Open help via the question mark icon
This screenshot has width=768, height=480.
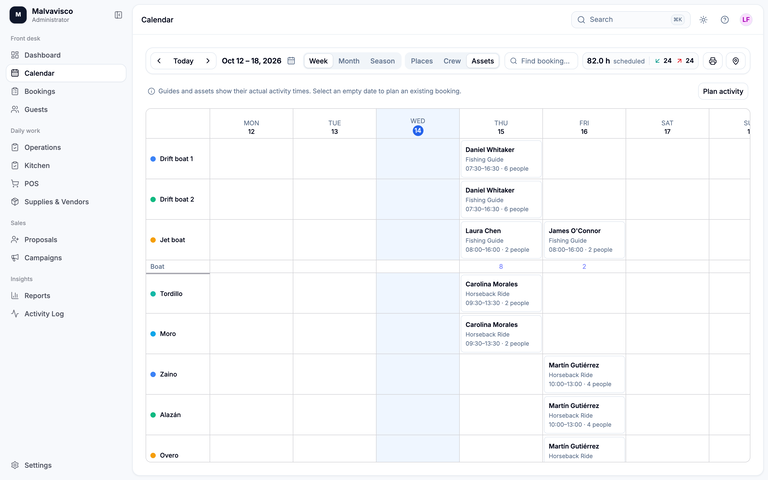point(724,20)
